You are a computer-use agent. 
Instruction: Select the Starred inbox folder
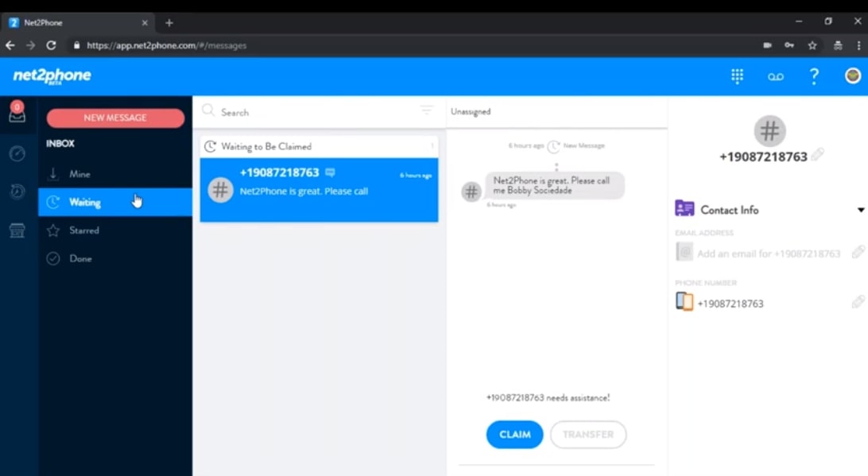115,230
